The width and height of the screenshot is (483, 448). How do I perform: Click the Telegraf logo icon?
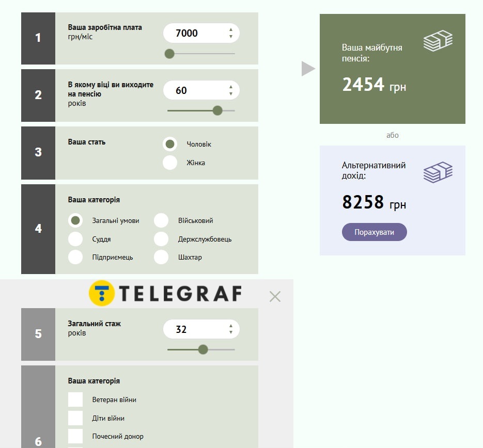tap(102, 294)
